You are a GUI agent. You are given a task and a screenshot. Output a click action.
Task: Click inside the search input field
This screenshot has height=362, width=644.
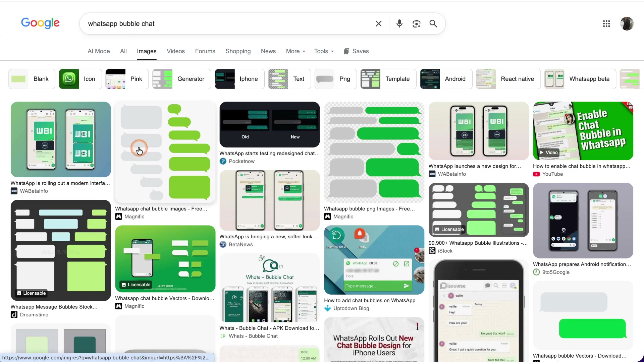pos(228,24)
